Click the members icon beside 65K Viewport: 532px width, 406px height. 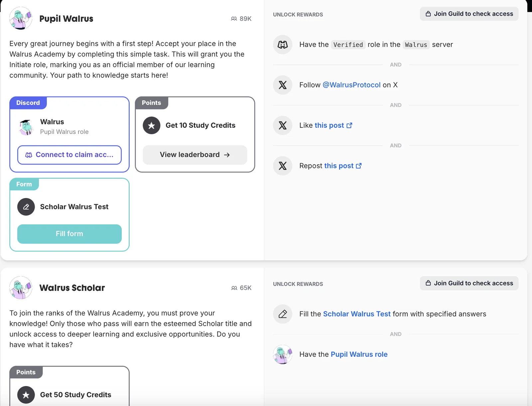click(x=234, y=288)
